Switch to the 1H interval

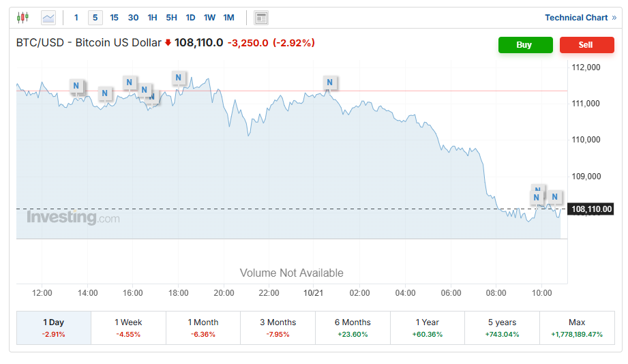click(x=152, y=17)
